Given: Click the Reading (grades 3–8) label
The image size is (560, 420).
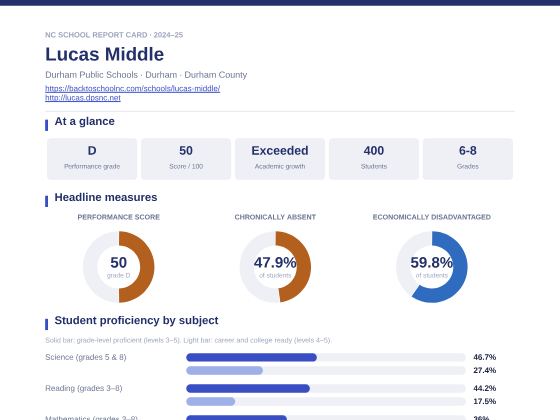Looking at the screenshot, I should pyautogui.click(x=84, y=388).
